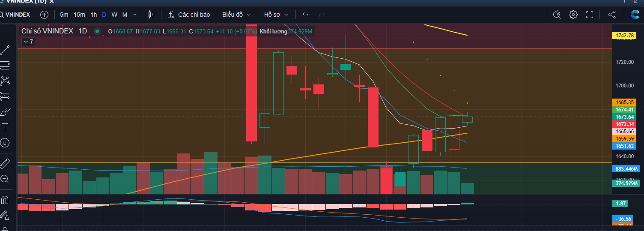Click the green market status dot
Image resolution: width=644 pixels, height=231 pixels.
(x=97, y=31)
